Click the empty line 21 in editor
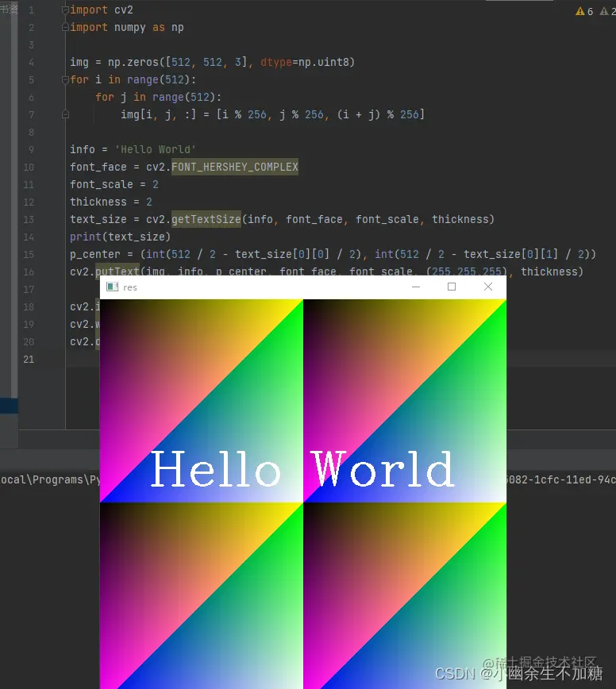 point(341,360)
